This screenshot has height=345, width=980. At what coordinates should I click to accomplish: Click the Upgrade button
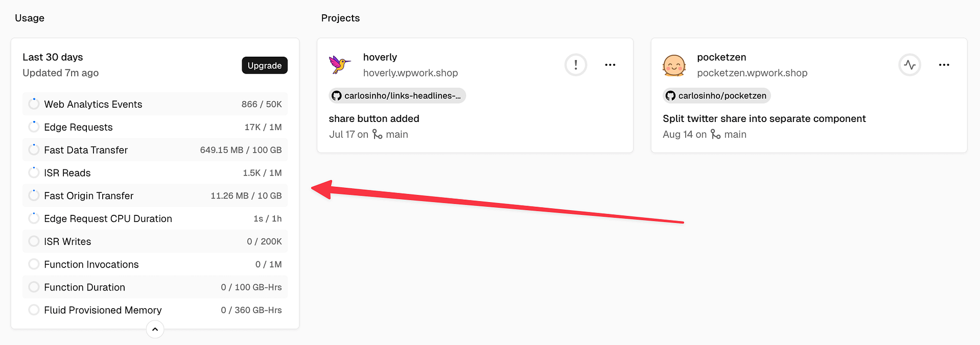[265, 65]
